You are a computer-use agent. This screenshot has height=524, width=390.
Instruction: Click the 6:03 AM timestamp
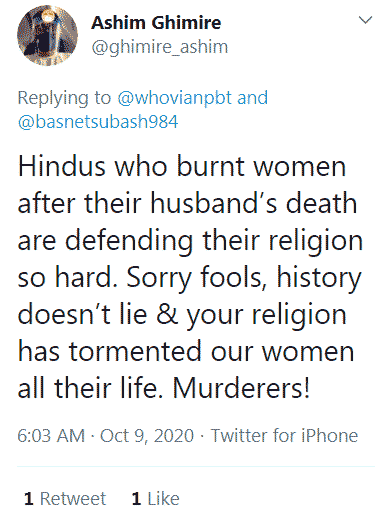[51, 435]
